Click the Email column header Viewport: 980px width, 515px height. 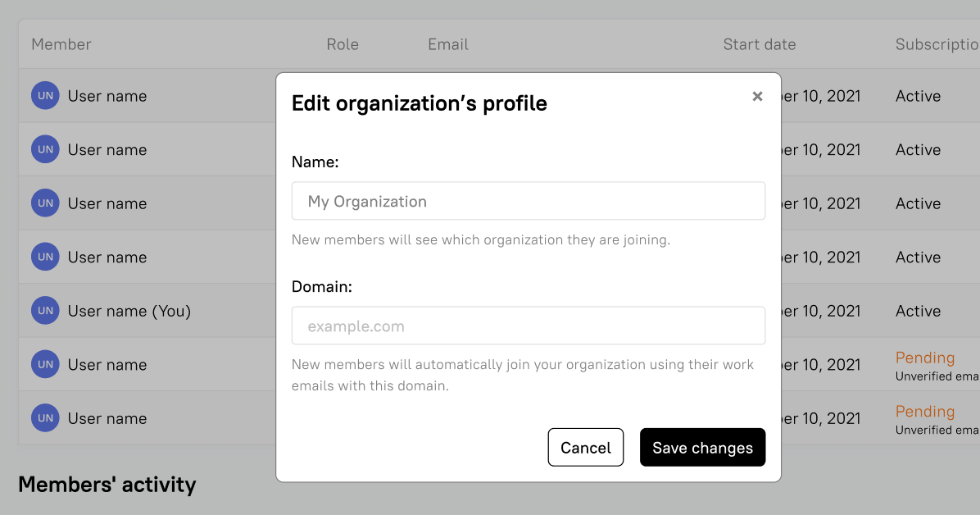[x=448, y=44]
